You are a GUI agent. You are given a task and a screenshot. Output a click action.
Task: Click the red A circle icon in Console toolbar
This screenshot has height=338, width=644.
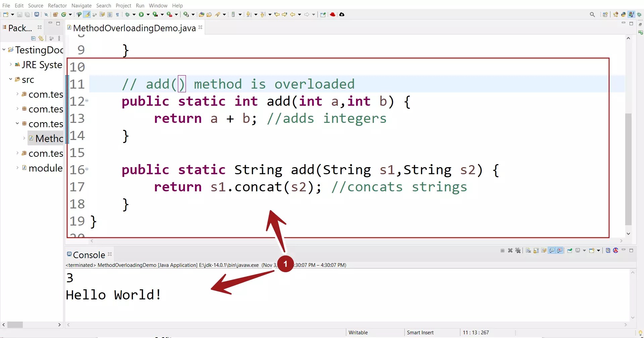pos(615,250)
